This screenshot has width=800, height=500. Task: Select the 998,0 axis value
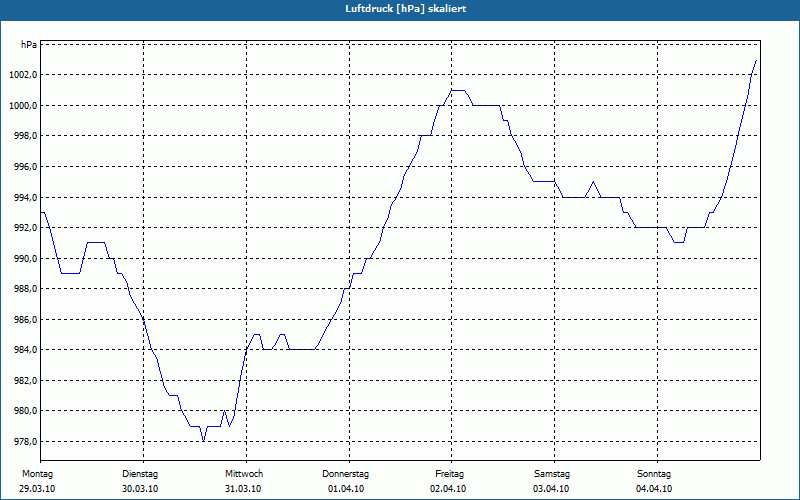tap(25, 136)
